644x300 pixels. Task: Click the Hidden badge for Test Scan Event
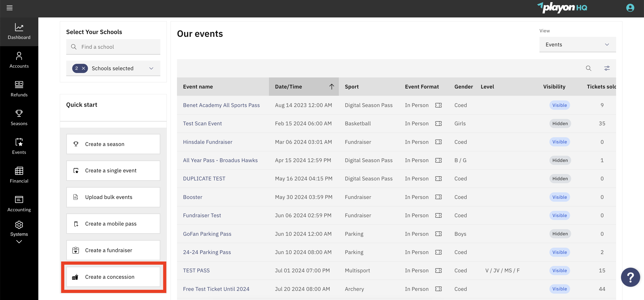(x=560, y=123)
